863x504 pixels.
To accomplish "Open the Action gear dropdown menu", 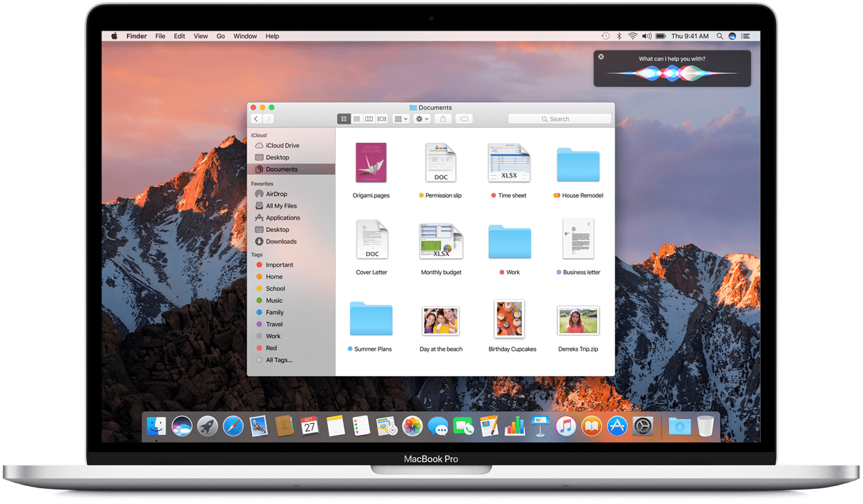I will point(422,119).
